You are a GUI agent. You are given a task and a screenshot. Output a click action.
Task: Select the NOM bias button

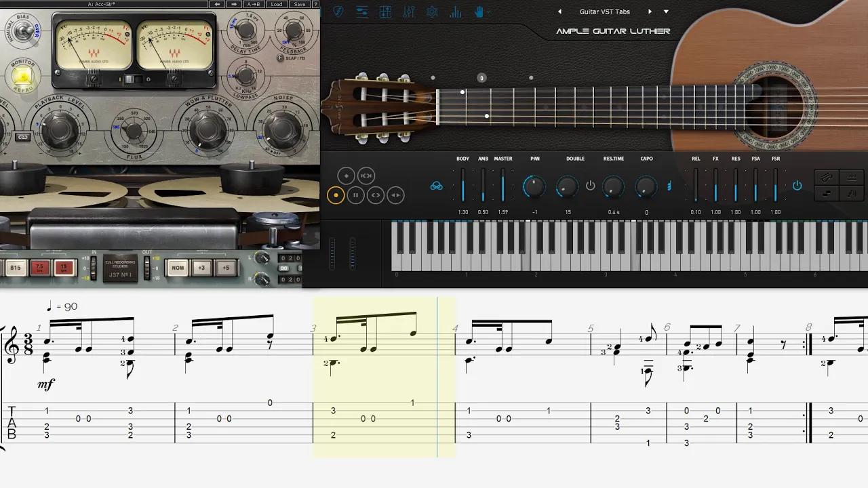178,268
